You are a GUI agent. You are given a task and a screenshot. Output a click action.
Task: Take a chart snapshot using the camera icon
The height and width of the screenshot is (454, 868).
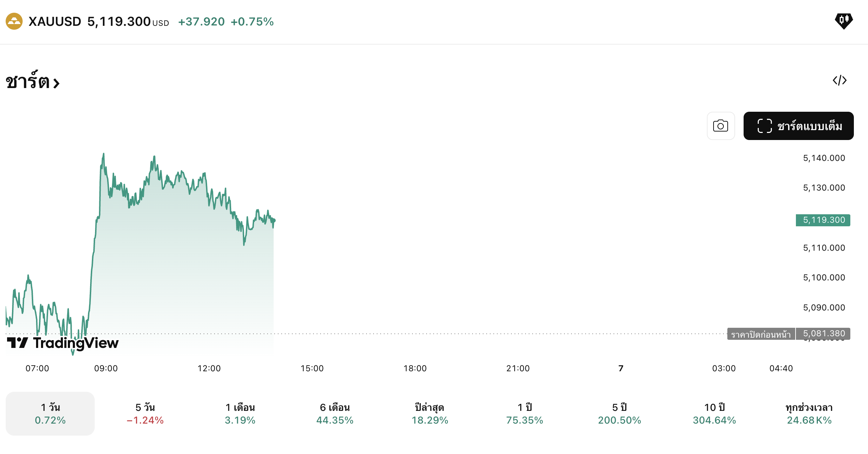click(721, 126)
